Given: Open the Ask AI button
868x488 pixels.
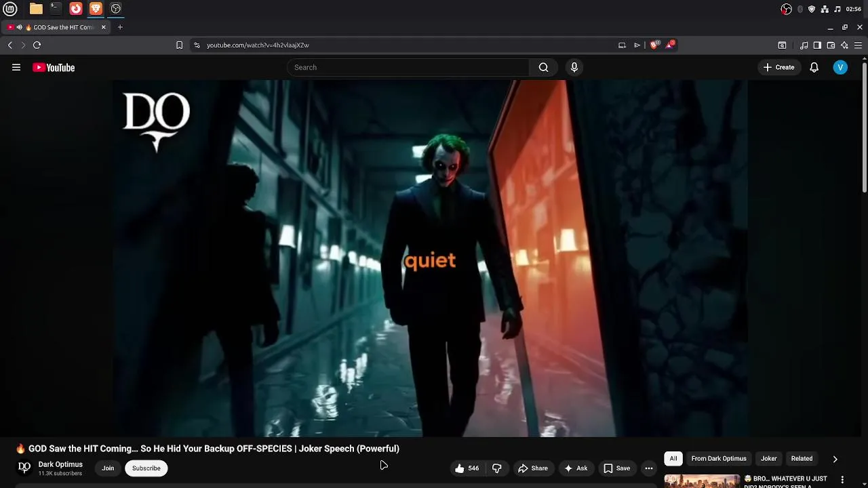Looking at the screenshot, I should click(576, 468).
